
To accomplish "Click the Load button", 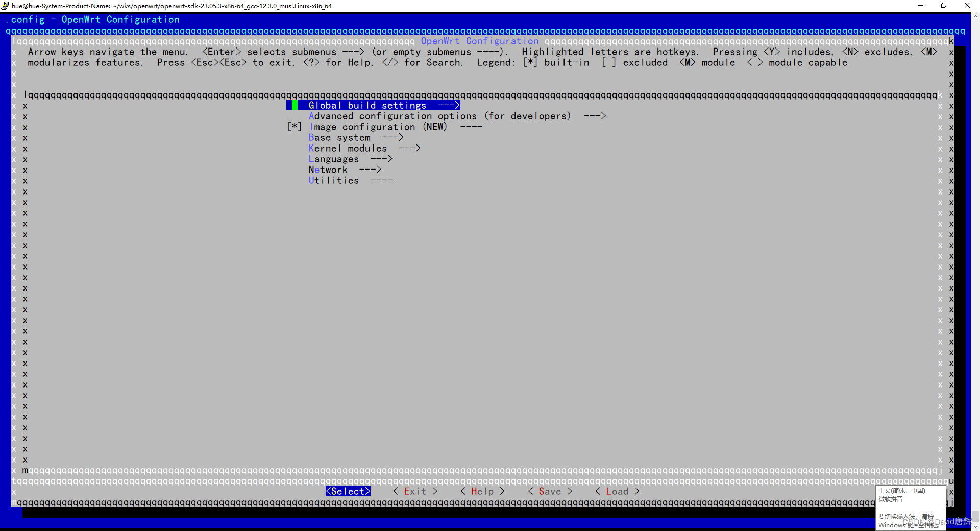I will [x=618, y=491].
